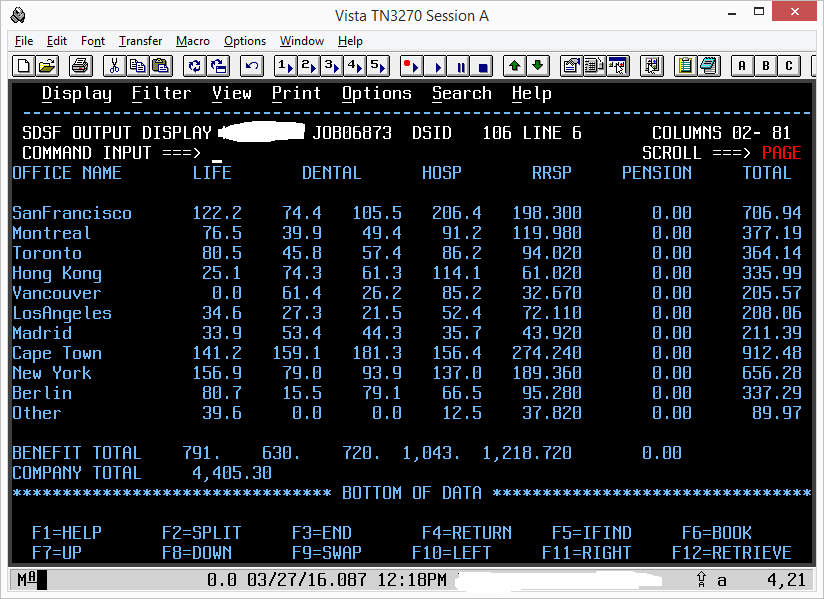Click the Play macro icon
This screenshot has height=599, width=824.
click(x=437, y=66)
